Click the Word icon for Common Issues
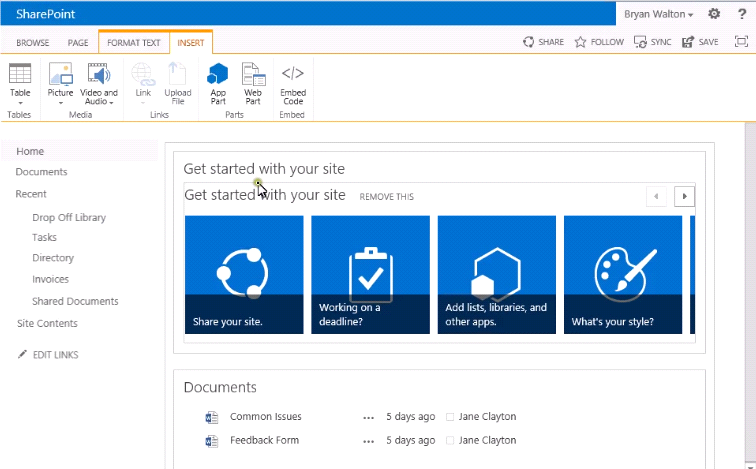This screenshot has height=469, width=756. pos(212,417)
